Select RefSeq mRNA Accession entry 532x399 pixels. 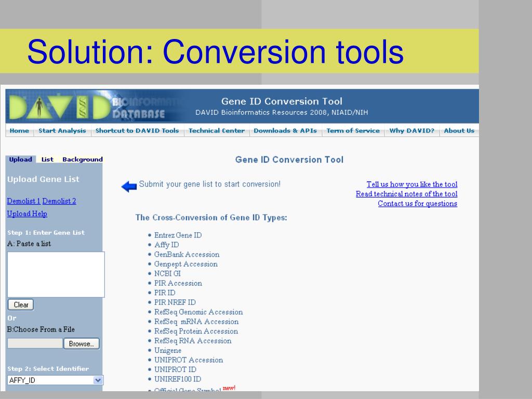coord(196,321)
